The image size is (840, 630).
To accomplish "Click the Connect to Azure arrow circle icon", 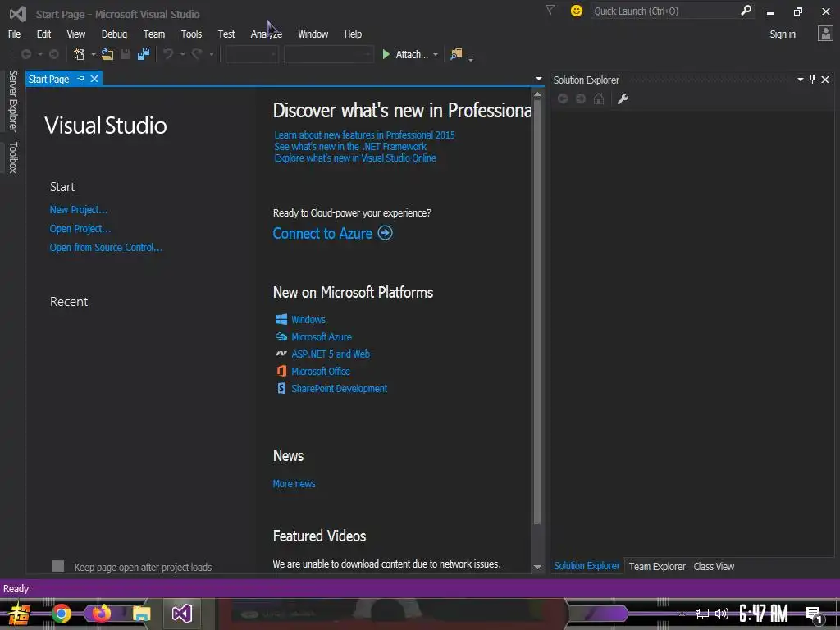I will [386, 233].
